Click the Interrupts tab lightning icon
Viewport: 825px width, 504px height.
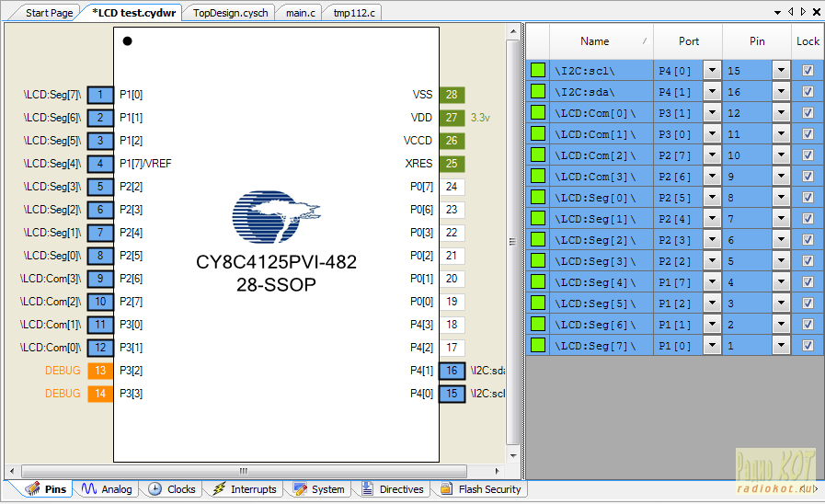point(219,488)
